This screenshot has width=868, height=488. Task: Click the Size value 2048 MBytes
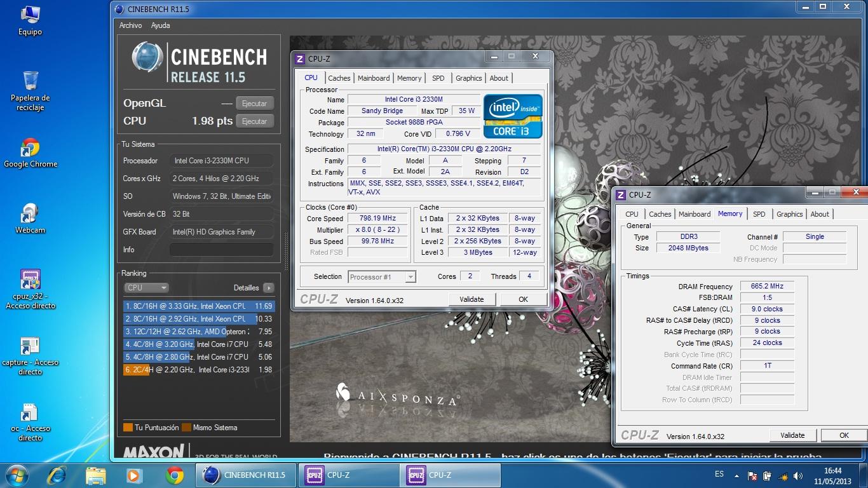(x=688, y=248)
